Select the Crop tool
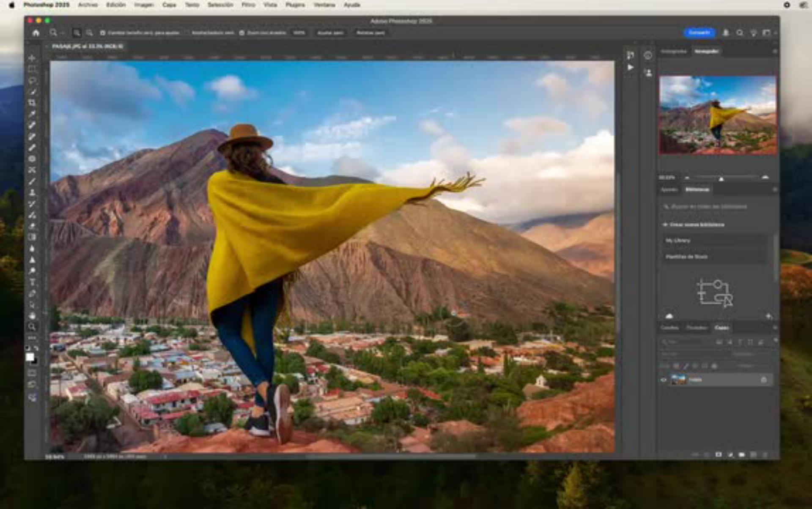 point(32,103)
